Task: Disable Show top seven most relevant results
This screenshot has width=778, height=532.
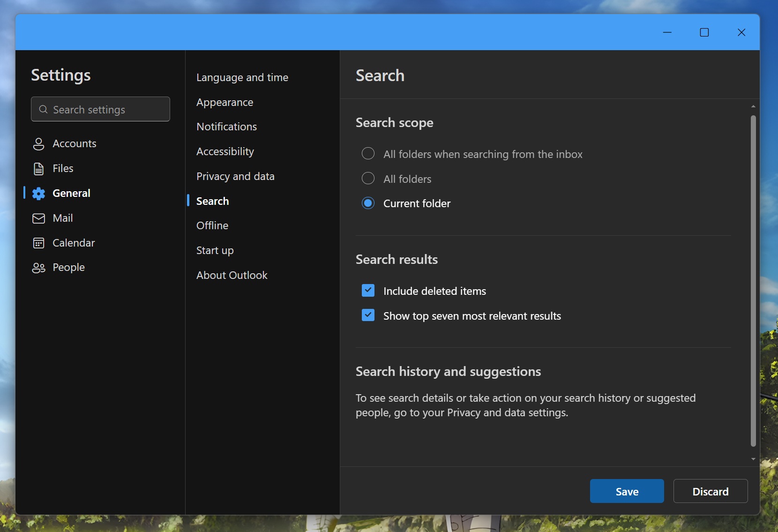Action: 368,315
